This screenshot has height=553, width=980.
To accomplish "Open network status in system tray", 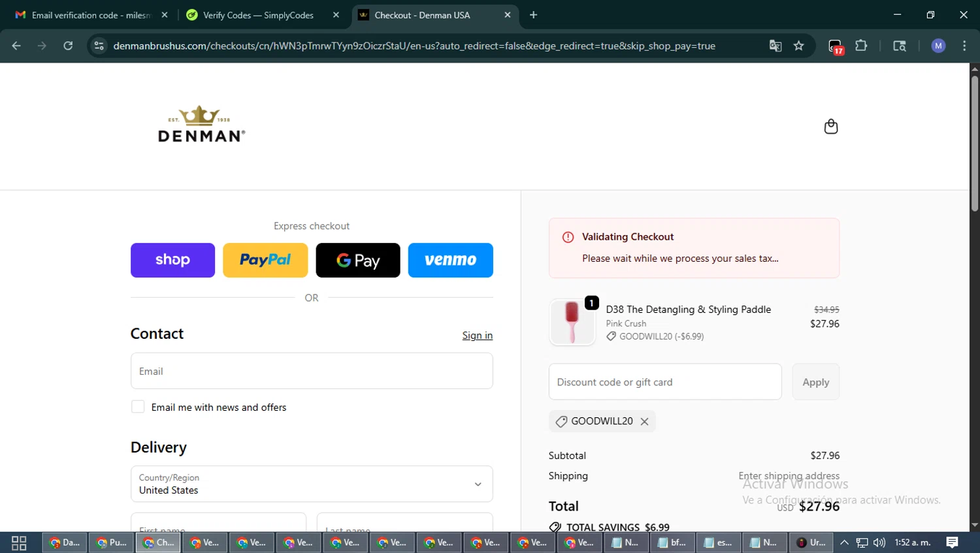I will [x=862, y=543].
